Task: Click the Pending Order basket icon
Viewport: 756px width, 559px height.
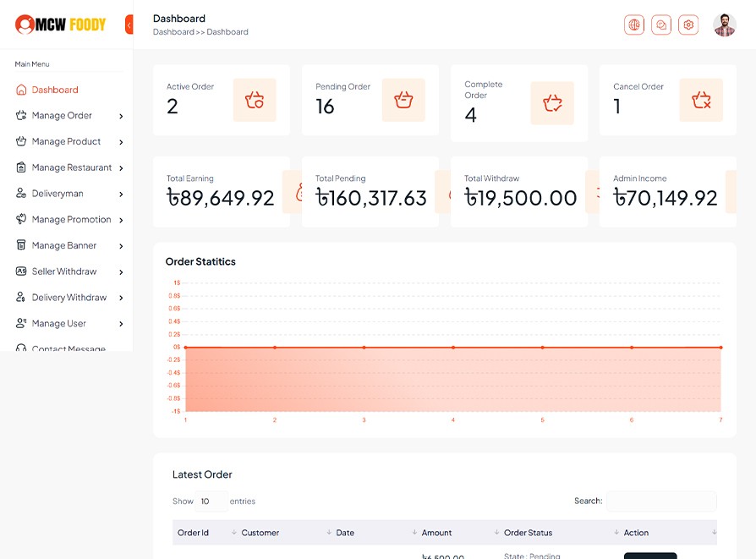Action: pos(403,101)
